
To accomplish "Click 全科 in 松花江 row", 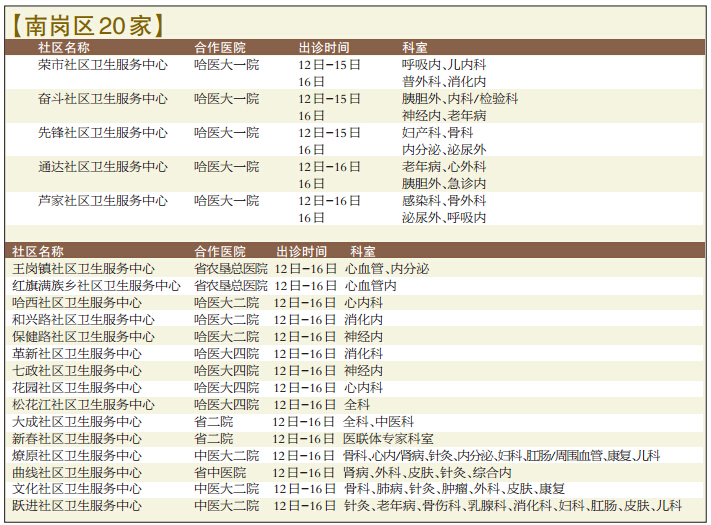I will tap(357, 405).
